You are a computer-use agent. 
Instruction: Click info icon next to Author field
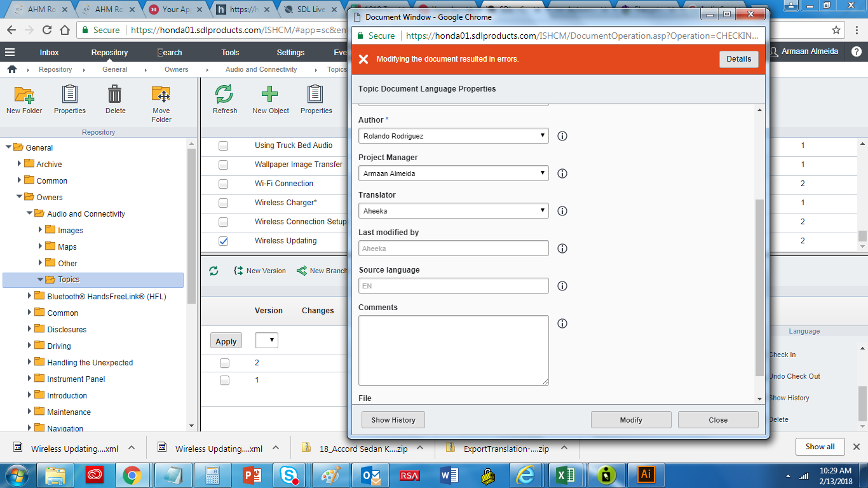[x=562, y=136]
